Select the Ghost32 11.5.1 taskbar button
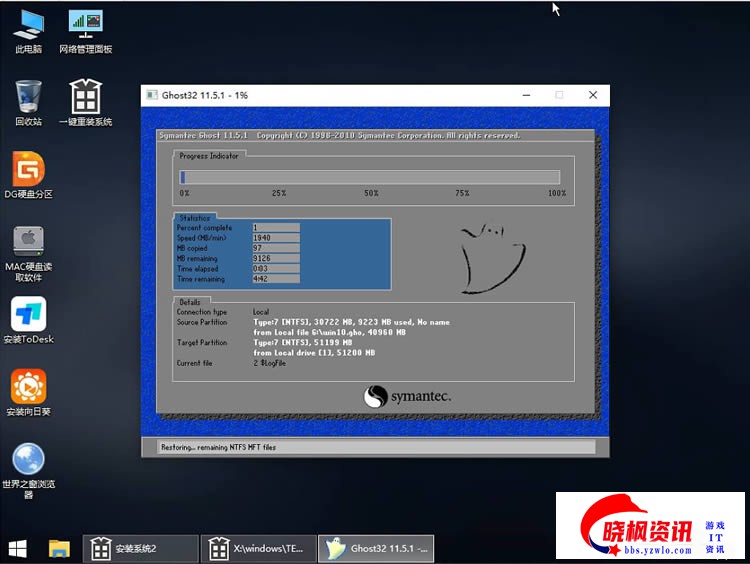The image size is (750, 564). [377, 548]
